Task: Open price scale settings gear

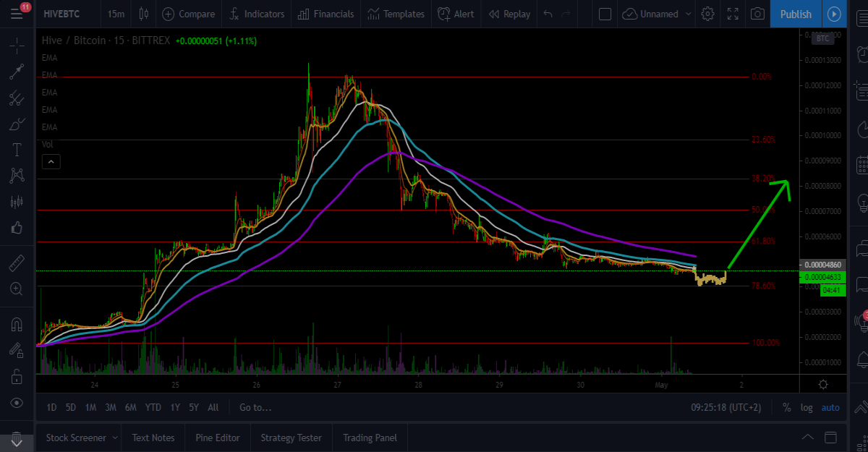Action: click(823, 384)
